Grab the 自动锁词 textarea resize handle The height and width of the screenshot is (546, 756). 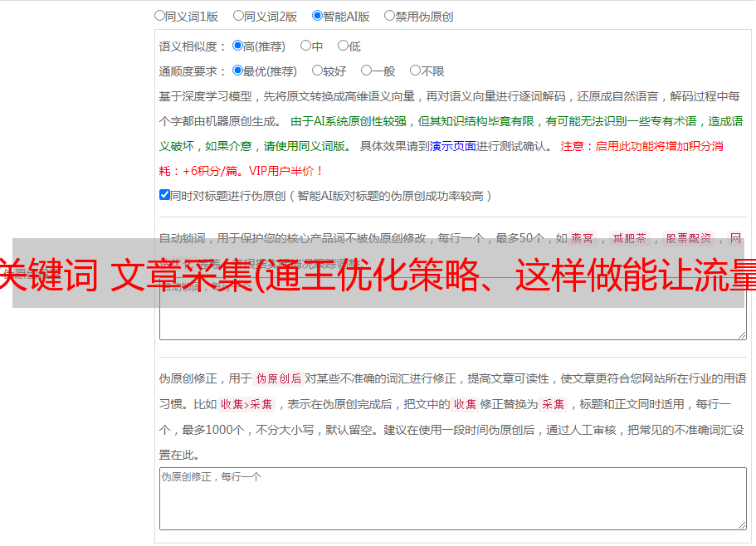[x=741, y=334]
